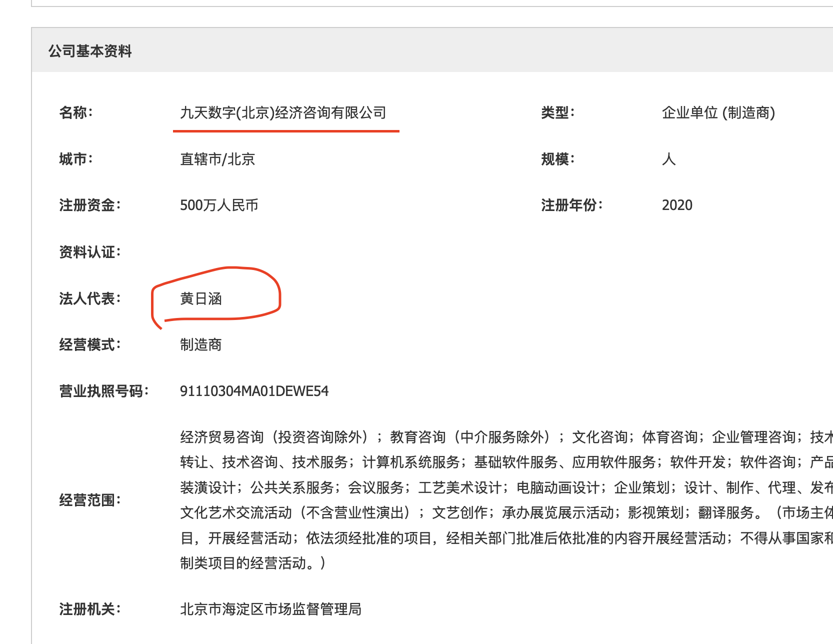Click the line starting 转让、技术咨询、技术服务
The image size is (833, 644).
tap(506, 462)
